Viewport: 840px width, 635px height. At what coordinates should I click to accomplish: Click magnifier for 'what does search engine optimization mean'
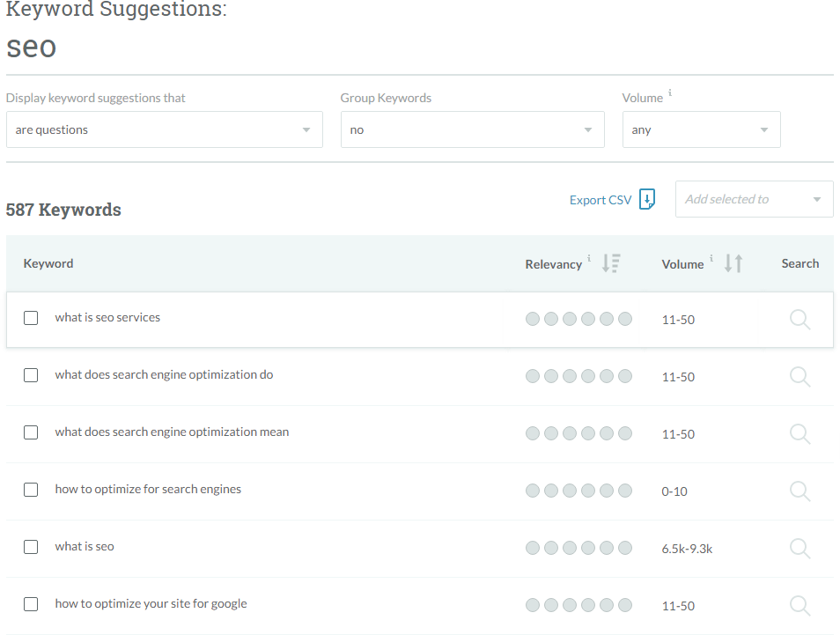(x=799, y=433)
